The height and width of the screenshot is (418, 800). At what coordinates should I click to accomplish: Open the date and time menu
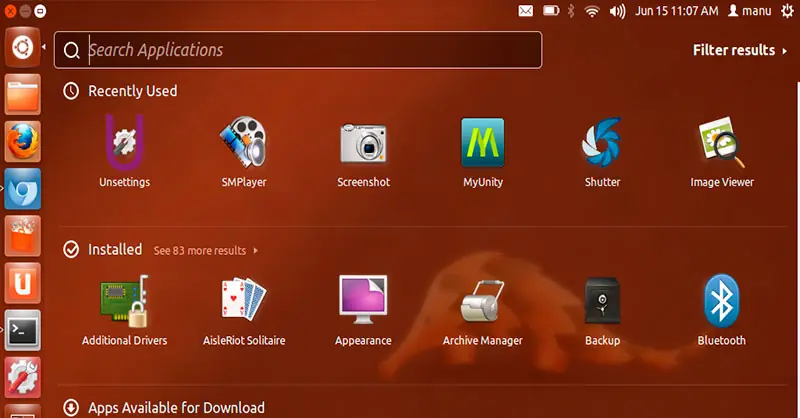tap(677, 11)
